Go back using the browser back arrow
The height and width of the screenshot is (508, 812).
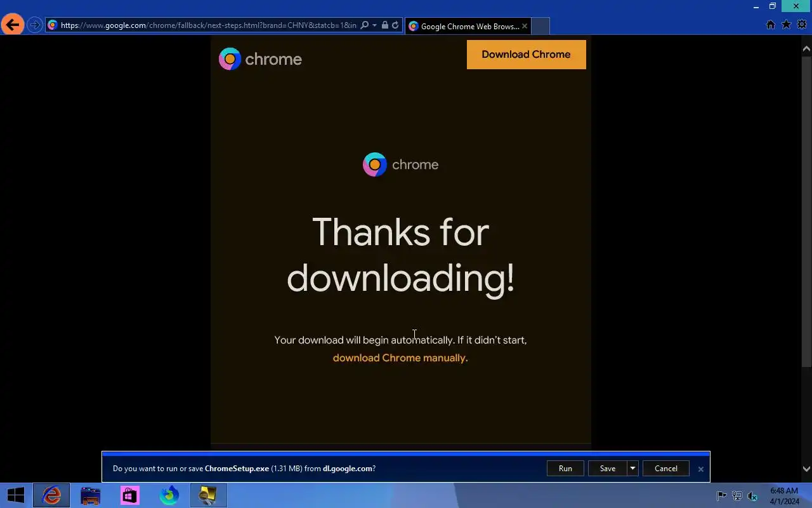[x=13, y=25]
